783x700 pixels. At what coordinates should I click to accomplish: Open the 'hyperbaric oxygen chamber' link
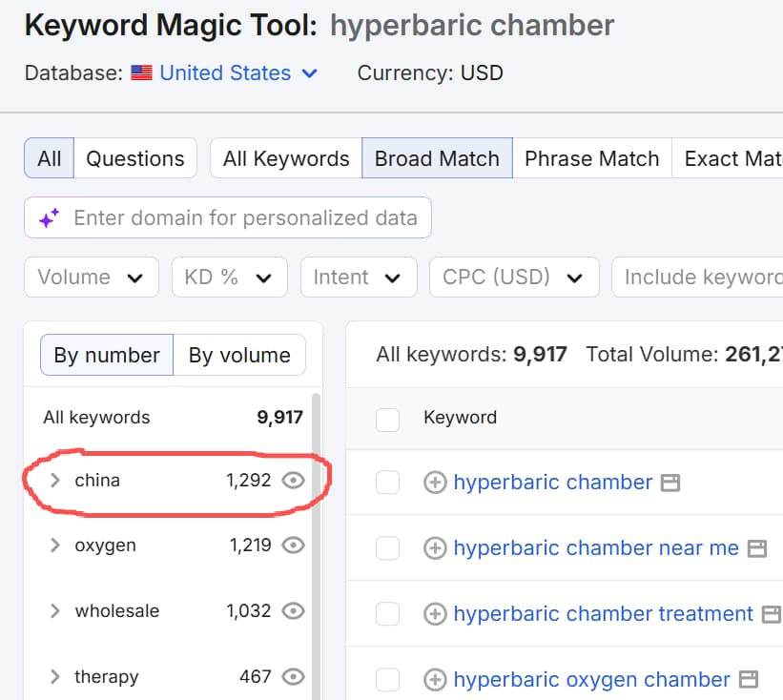(x=591, y=680)
